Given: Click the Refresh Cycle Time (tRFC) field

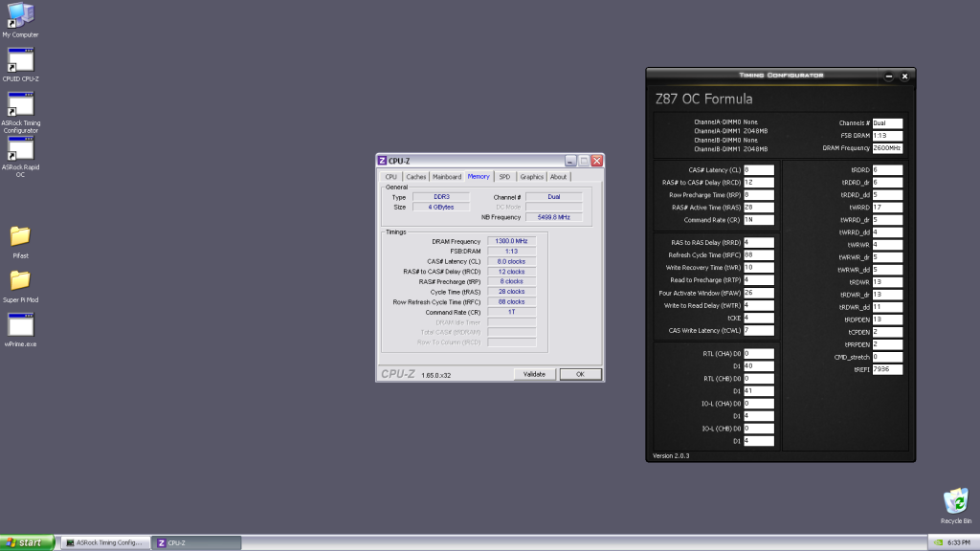Looking at the screenshot, I should click(759, 254).
